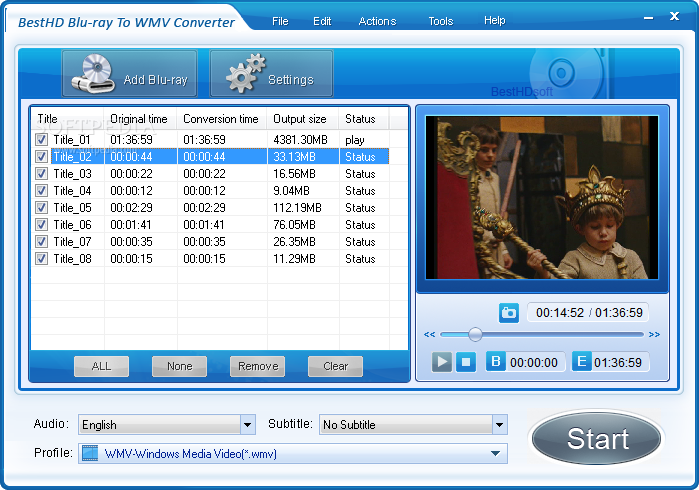Minimize the converter window
Viewport: 699px width, 490px height.
point(649,18)
